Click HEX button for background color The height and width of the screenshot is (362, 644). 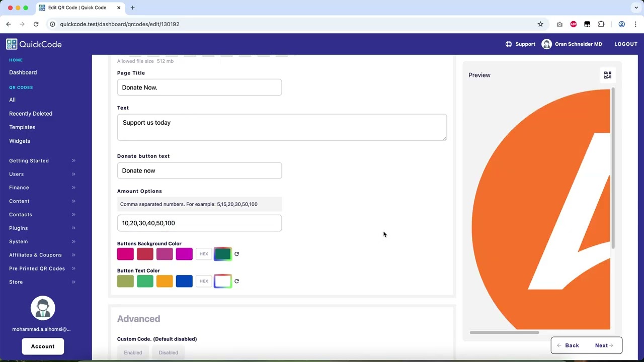click(204, 254)
